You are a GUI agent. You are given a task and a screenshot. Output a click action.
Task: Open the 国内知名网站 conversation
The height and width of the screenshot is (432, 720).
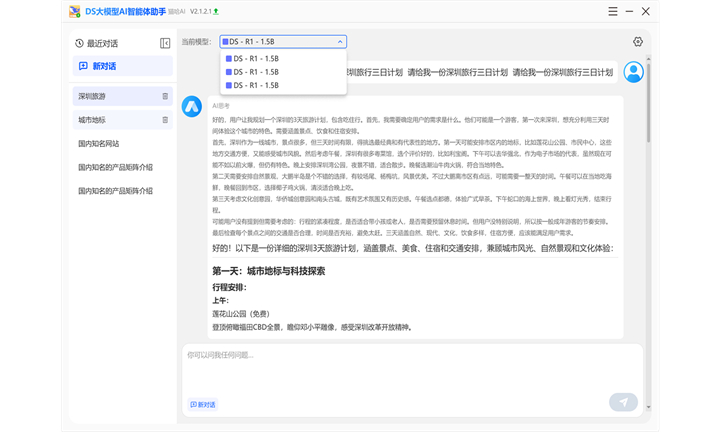tap(99, 143)
